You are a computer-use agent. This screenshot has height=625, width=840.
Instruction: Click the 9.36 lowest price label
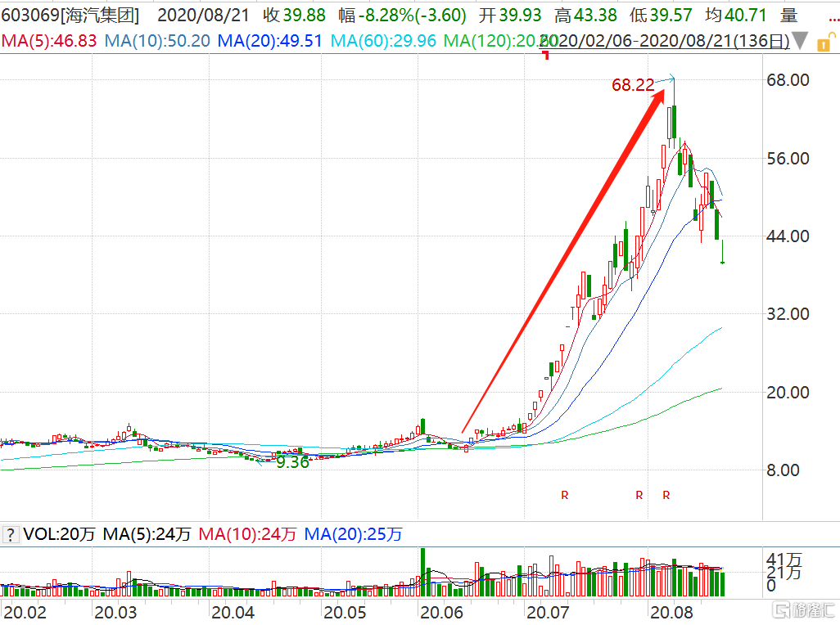(292, 462)
